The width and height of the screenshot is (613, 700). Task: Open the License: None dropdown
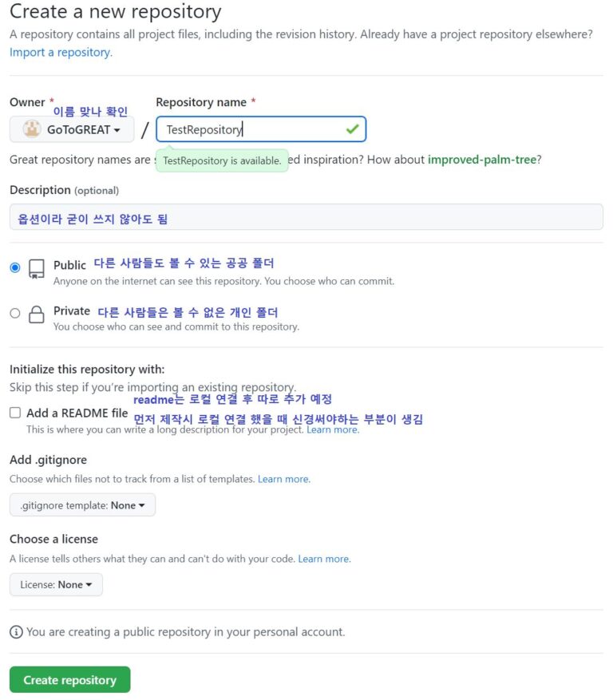(56, 584)
